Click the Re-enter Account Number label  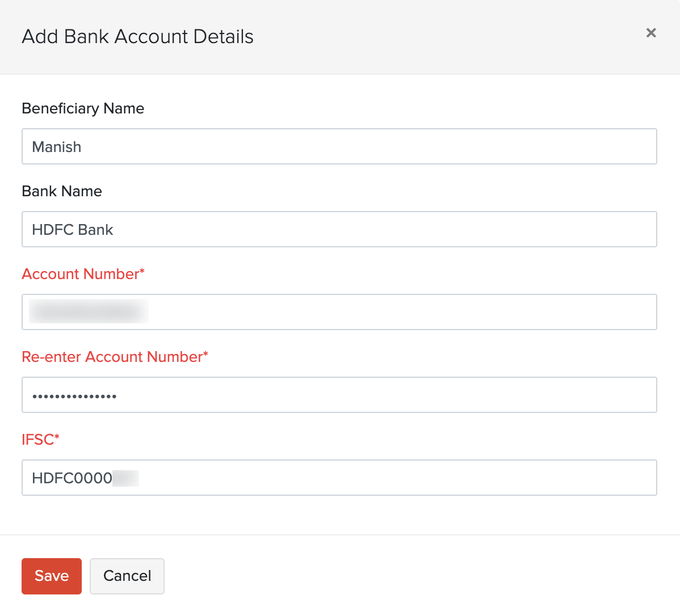point(115,357)
